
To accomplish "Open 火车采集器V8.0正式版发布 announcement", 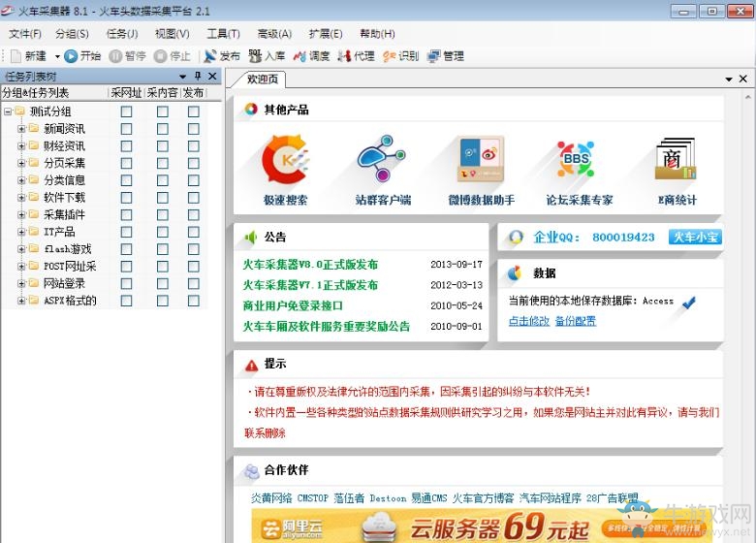I will point(310,265).
